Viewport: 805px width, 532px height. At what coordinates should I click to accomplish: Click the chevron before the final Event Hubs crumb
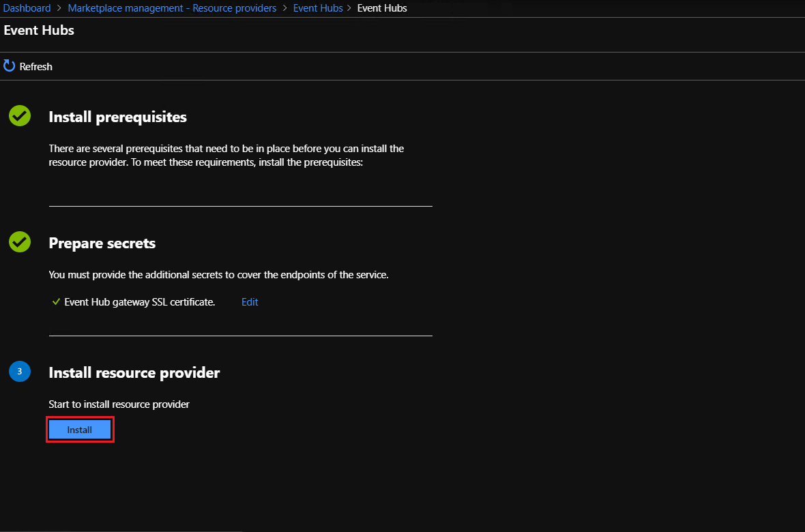click(349, 8)
